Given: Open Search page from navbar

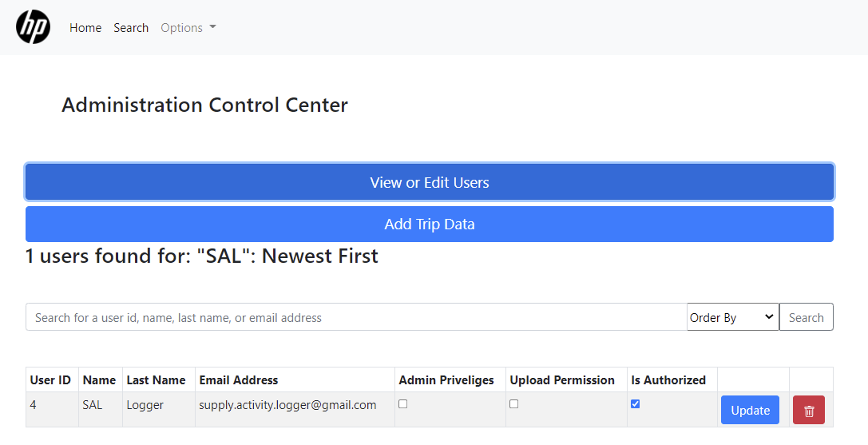Looking at the screenshot, I should (131, 28).
